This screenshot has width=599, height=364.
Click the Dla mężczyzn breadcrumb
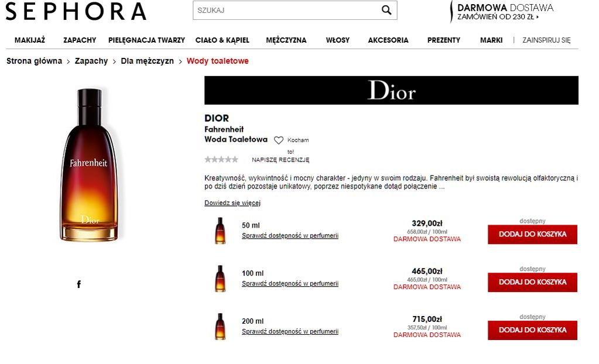[147, 61]
